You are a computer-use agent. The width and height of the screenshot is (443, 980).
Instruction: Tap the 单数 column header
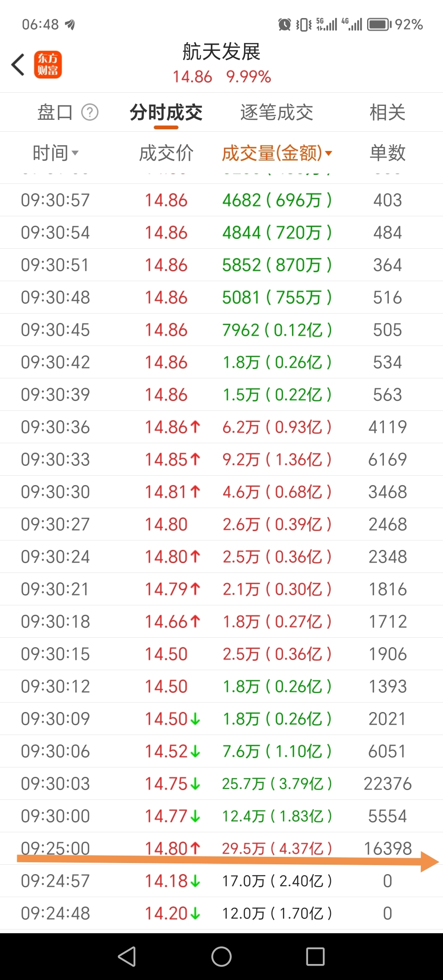[x=387, y=153]
